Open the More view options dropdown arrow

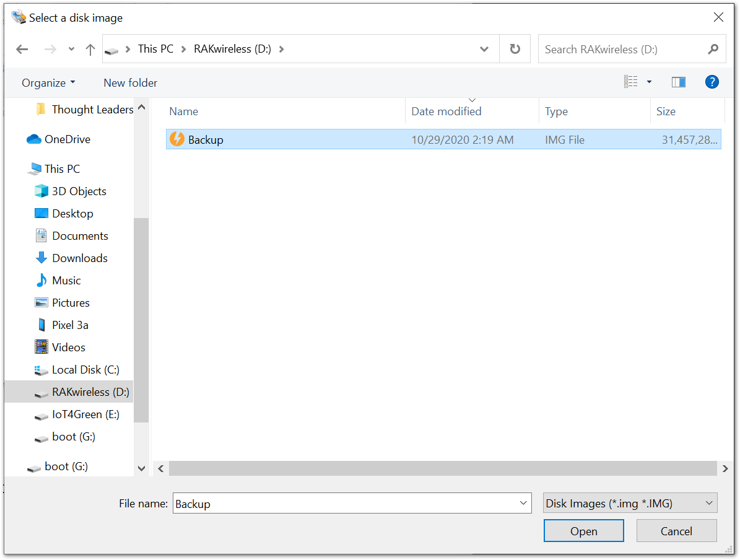click(x=649, y=82)
